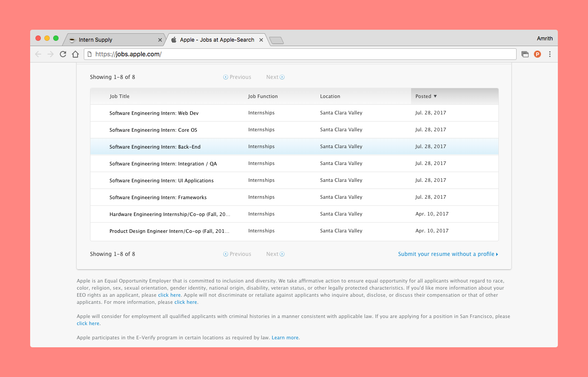Open Software Engineering Intern: Integration / QA listing
This screenshot has height=377, width=588.
coord(163,164)
